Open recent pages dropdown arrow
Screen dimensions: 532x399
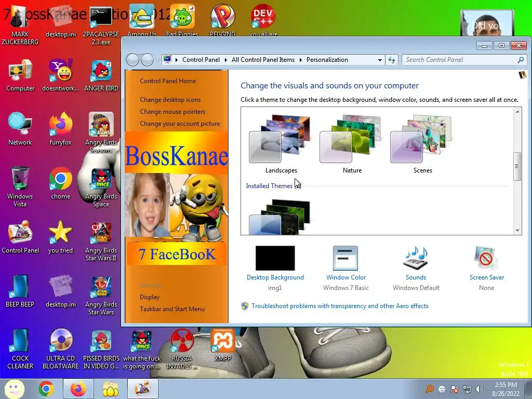157,60
